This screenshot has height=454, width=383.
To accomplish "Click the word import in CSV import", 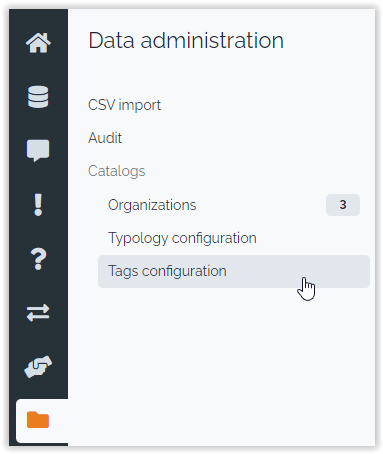I will pyautogui.click(x=140, y=106).
